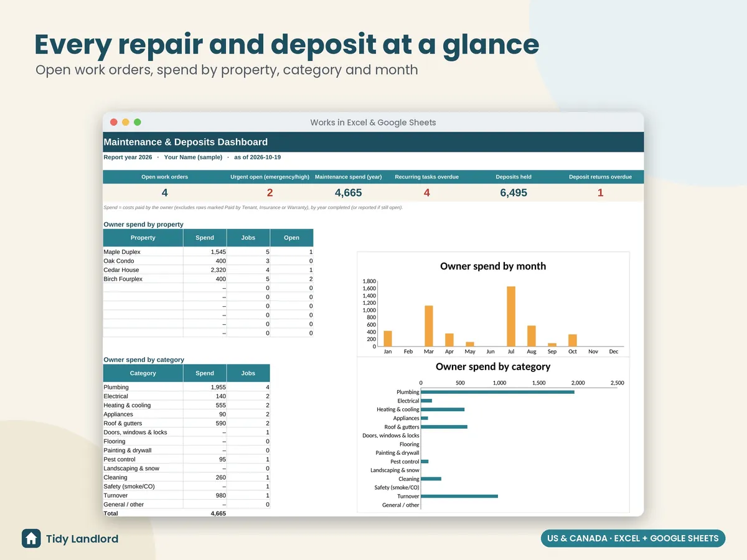Click the Cleaning bar in category chart
This screenshot has height=560, width=747.
tap(431, 478)
